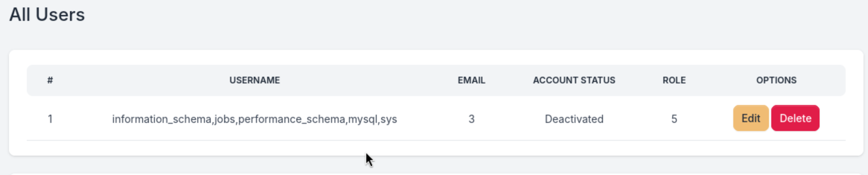Click the Edit button for user 1

click(750, 118)
